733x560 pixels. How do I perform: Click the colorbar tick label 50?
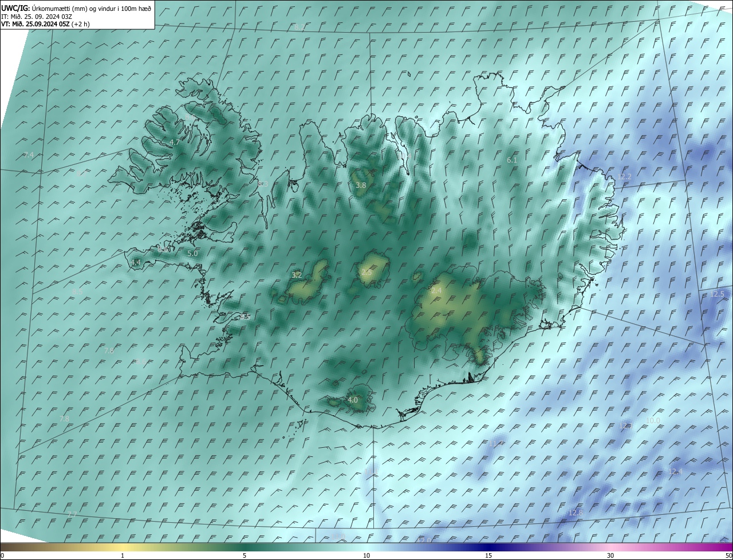click(x=728, y=555)
